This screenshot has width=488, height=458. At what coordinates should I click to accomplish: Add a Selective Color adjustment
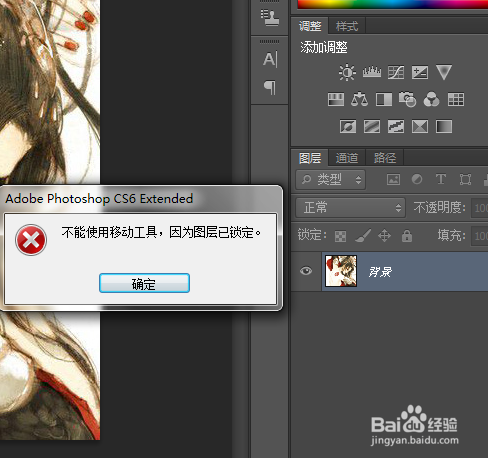coord(420,127)
